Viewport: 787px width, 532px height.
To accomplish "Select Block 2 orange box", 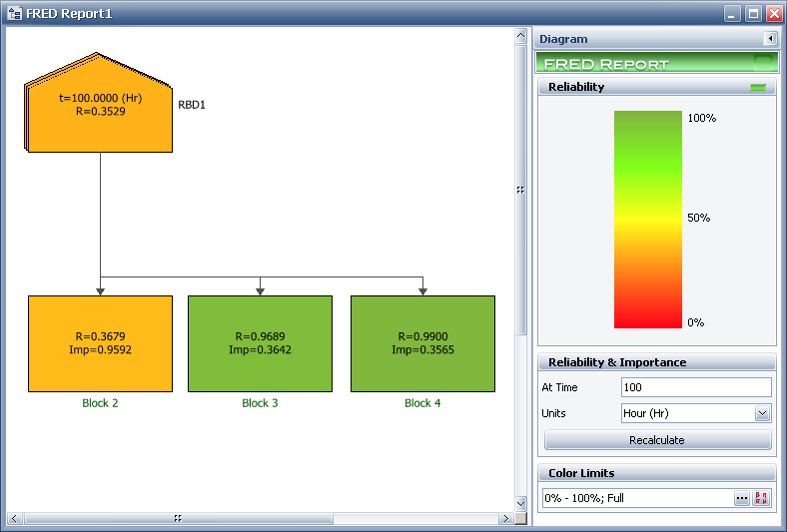I will (x=100, y=343).
